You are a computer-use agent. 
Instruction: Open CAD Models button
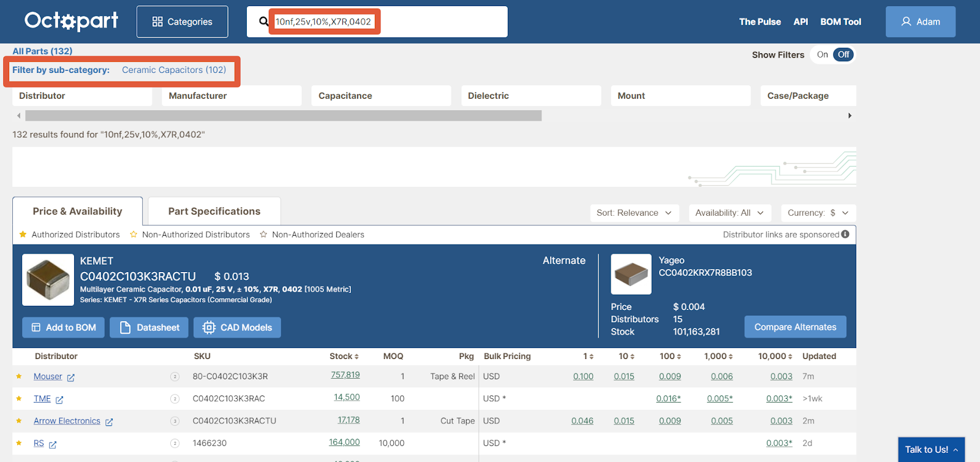tap(237, 327)
